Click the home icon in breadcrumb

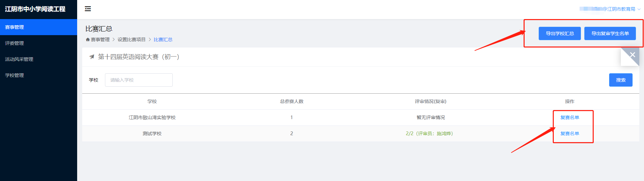88,39
